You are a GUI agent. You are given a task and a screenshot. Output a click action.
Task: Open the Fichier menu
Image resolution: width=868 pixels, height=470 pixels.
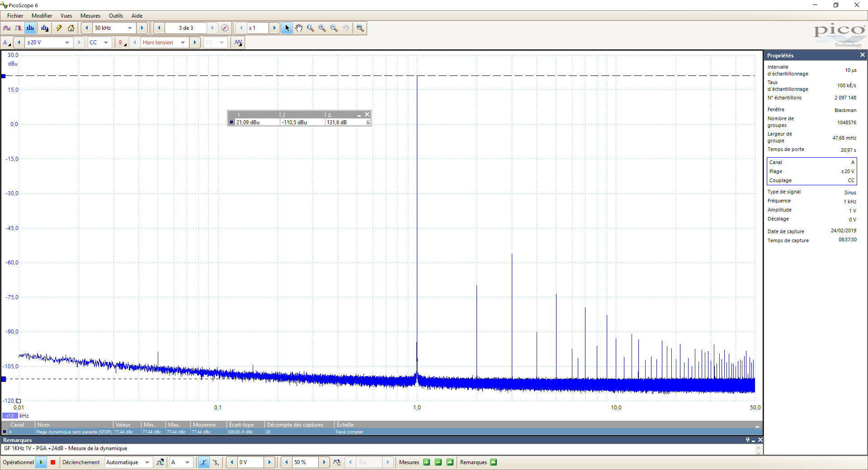[x=15, y=16]
